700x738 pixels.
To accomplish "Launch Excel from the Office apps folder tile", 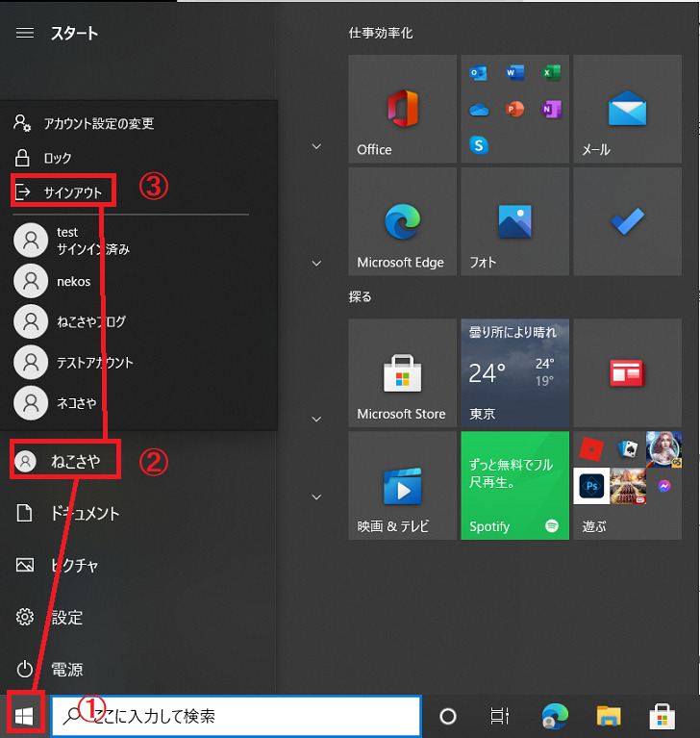I will point(551,73).
